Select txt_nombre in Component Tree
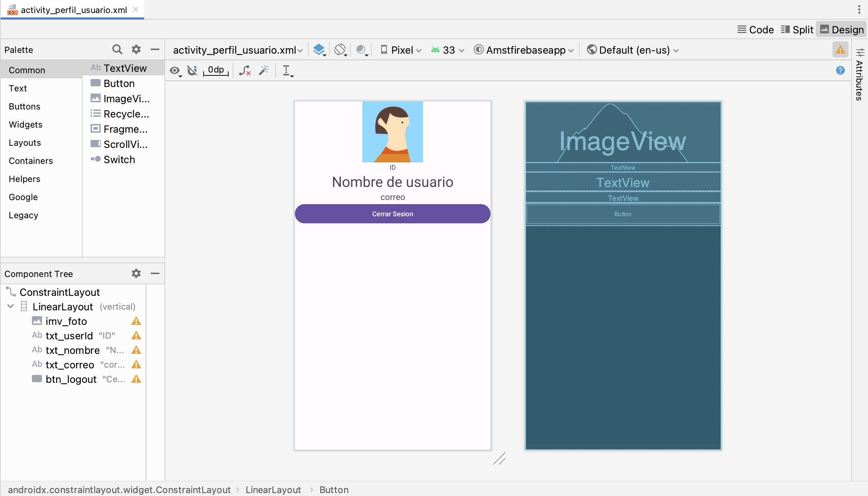Screen dimensions: 868x496 coord(73,350)
